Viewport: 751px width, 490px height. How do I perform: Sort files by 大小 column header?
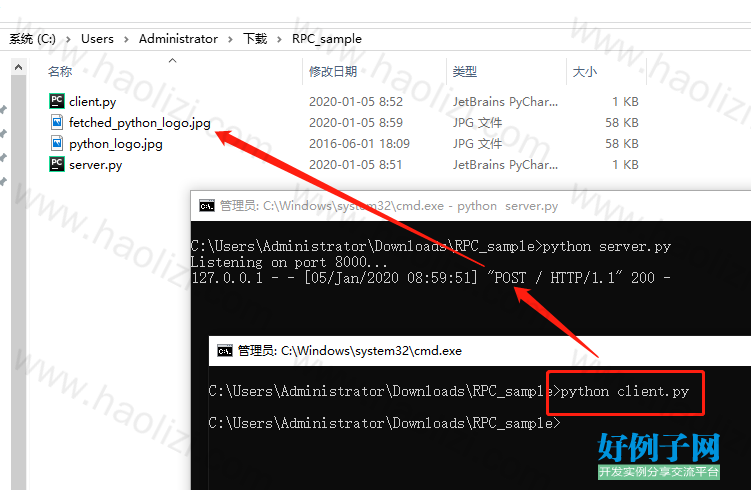pos(585,71)
